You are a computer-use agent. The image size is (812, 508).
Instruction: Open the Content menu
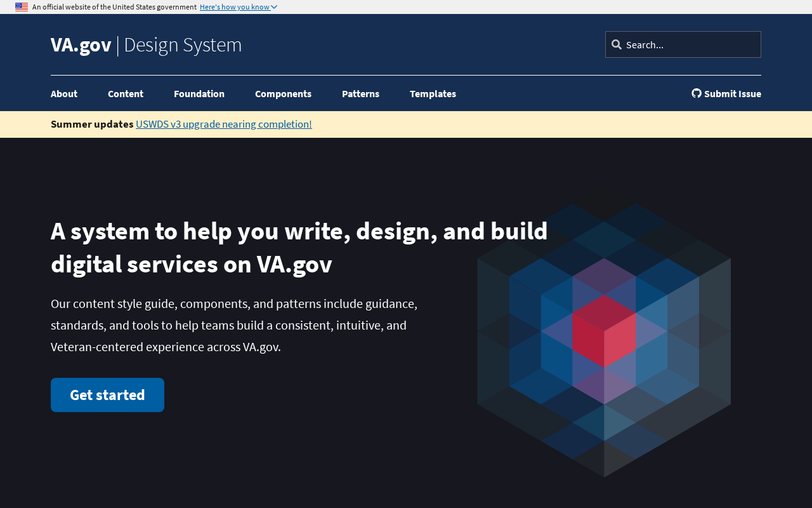click(126, 94)
